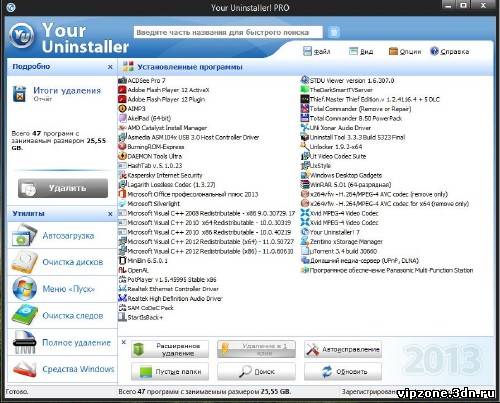Click the Your Uninstaller logo icon
The image size is (500, 403).
(x=22, y=36)
